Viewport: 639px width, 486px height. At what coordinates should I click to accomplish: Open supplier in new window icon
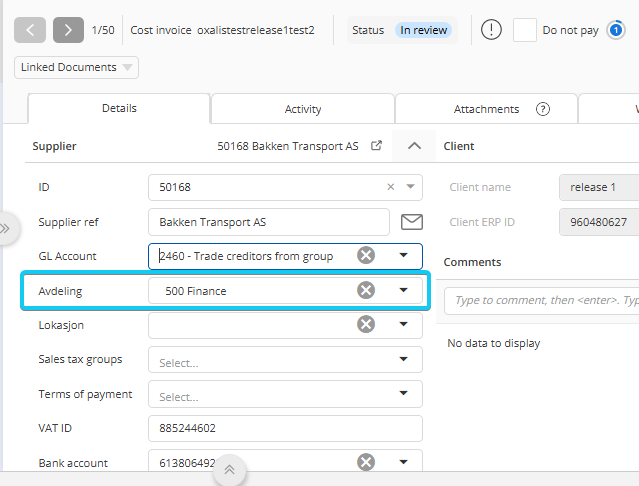[376, 145]
